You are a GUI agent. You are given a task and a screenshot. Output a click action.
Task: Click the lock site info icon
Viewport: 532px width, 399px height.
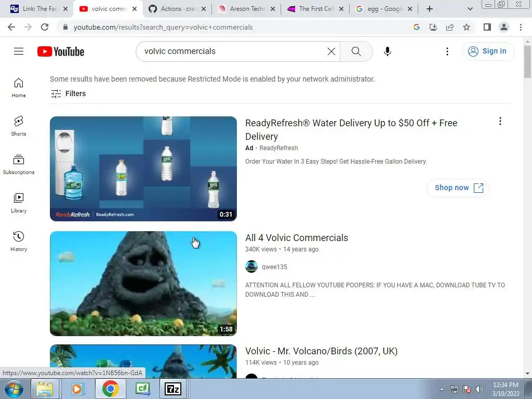tap(65, 27)
